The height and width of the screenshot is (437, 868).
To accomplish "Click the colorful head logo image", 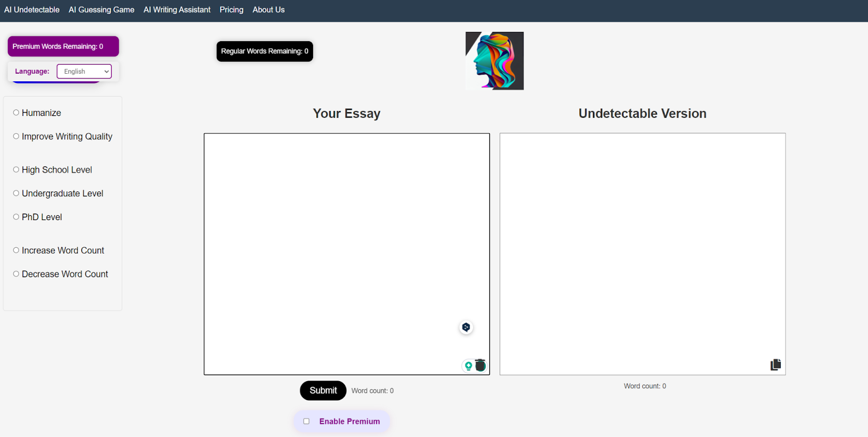I will pyautogui.click(x=494, y=61).
